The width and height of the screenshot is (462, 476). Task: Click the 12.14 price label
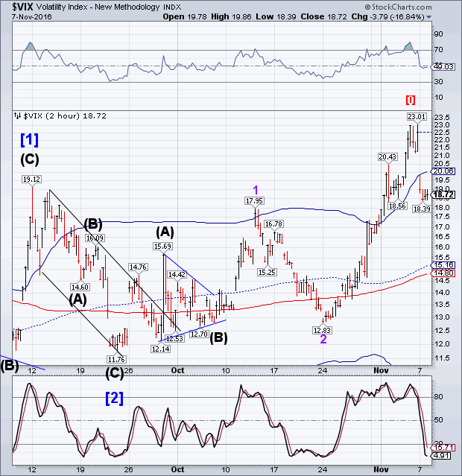point(160,349)
